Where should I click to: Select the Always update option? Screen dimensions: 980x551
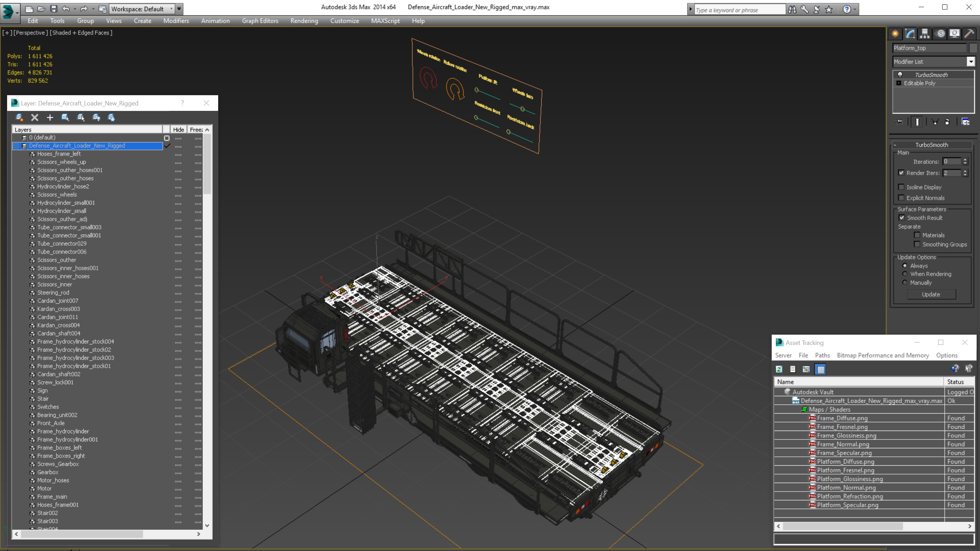coord(905,265)
